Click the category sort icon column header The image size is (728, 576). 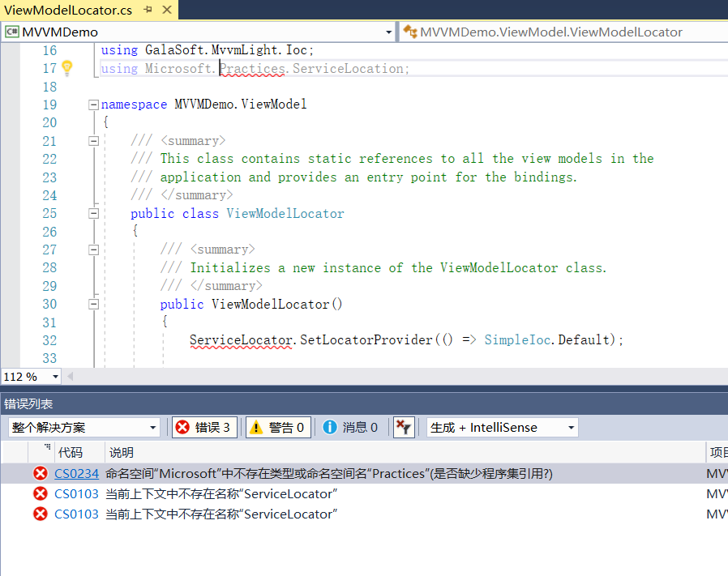click(x=41, y=453)
